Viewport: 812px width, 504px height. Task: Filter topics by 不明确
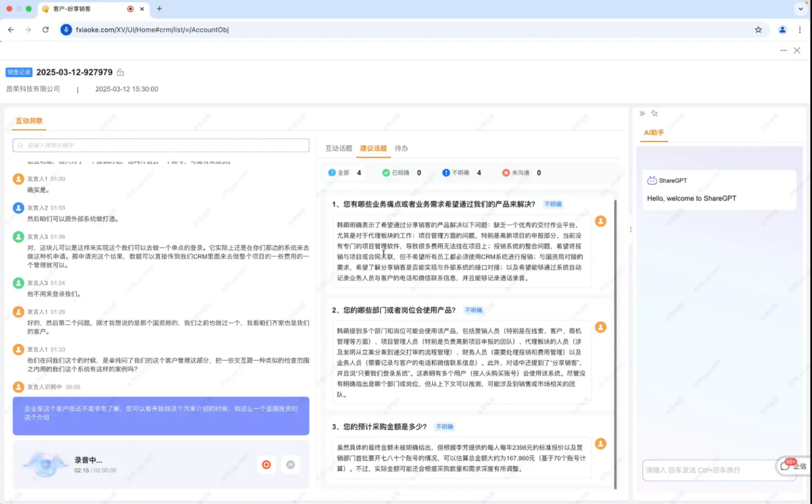click(462, 173)
